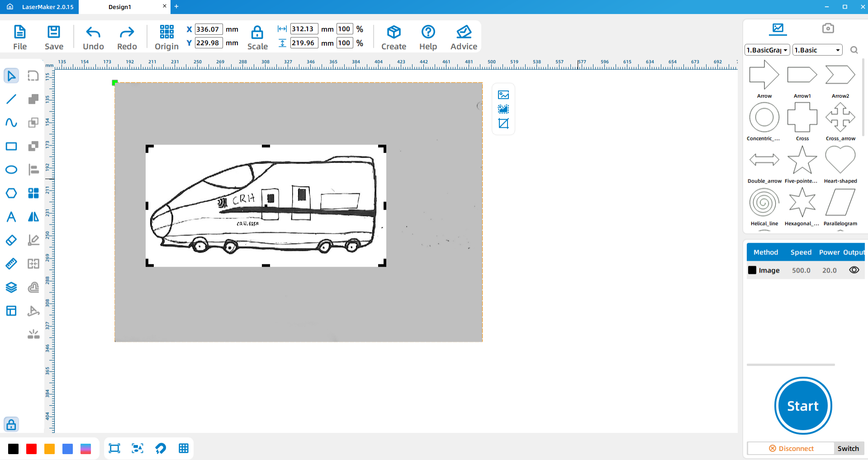Open the Origin alignment grid
This screenshot has width=868, height=460.
tap(166, 38)
